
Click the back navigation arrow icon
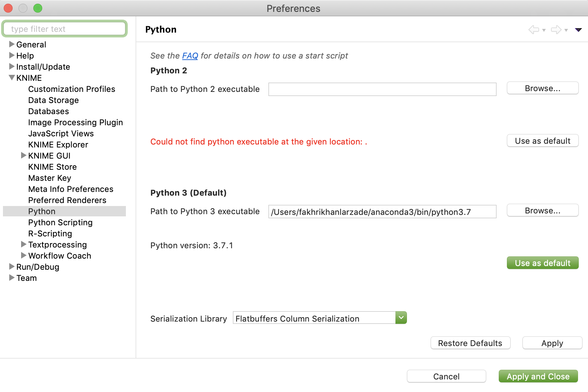[534, 30]
